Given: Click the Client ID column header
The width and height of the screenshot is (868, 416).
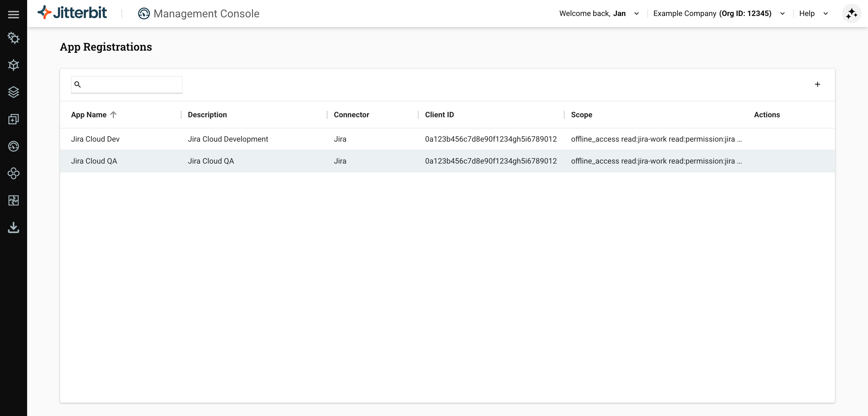Looking at the screenshot, I should [439, 115].
